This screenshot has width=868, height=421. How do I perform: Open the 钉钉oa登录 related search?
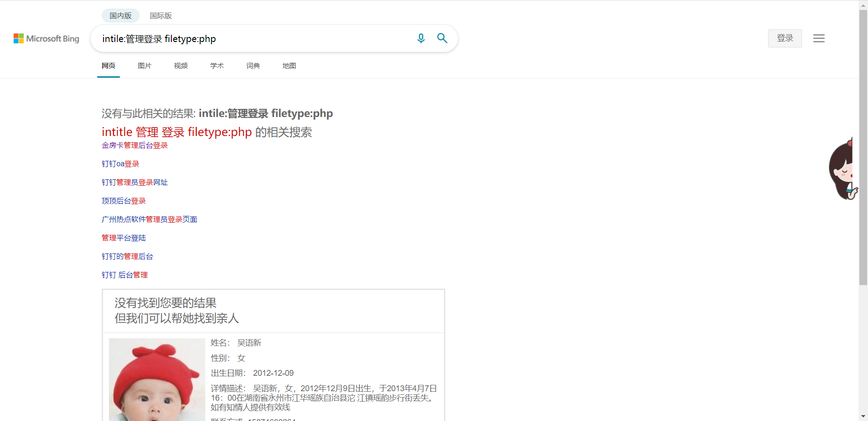click(x=120, y=164)
